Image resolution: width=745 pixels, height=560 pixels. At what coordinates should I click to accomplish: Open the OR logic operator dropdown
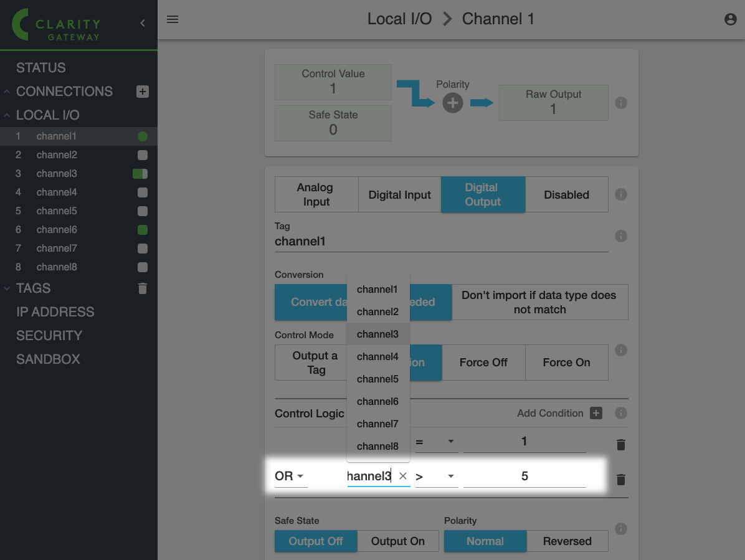coord(290,477)
